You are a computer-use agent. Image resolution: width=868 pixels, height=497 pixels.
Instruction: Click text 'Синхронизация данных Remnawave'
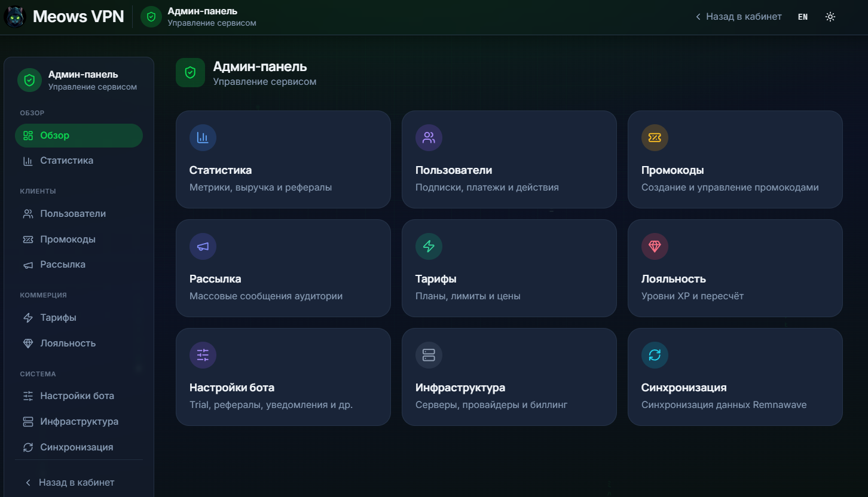point(724,405)
